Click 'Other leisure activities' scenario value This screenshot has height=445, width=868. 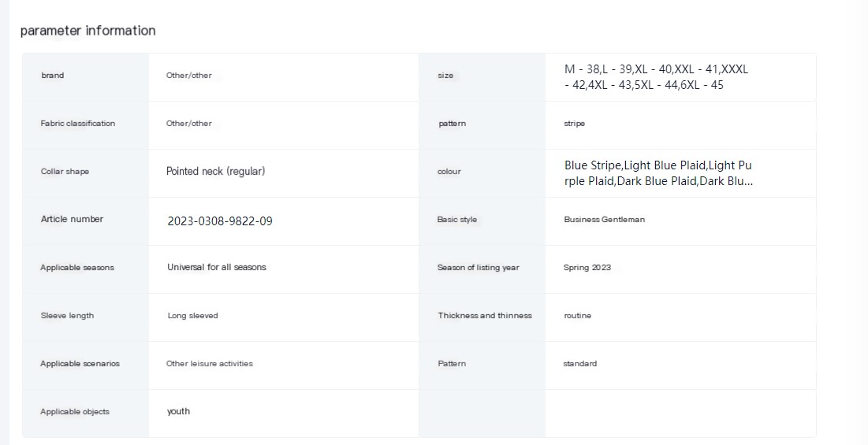(210, 364)
